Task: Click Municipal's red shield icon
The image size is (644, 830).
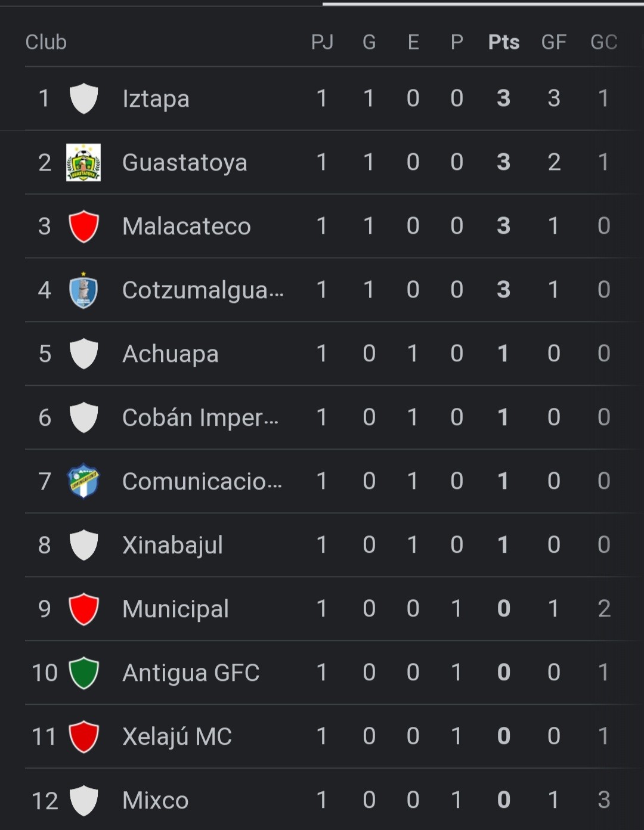Action: tap(83, 609)
